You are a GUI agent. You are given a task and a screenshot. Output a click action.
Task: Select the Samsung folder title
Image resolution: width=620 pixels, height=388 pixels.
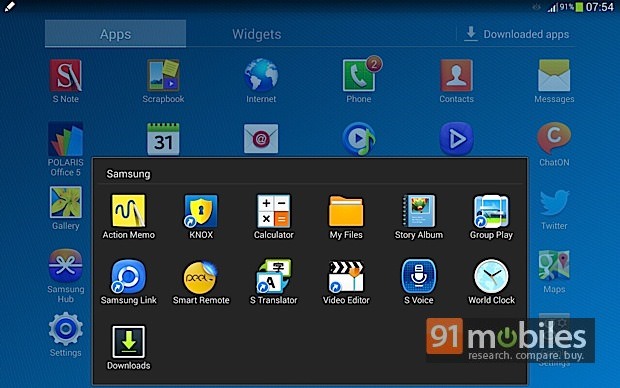tap(128, 174)
